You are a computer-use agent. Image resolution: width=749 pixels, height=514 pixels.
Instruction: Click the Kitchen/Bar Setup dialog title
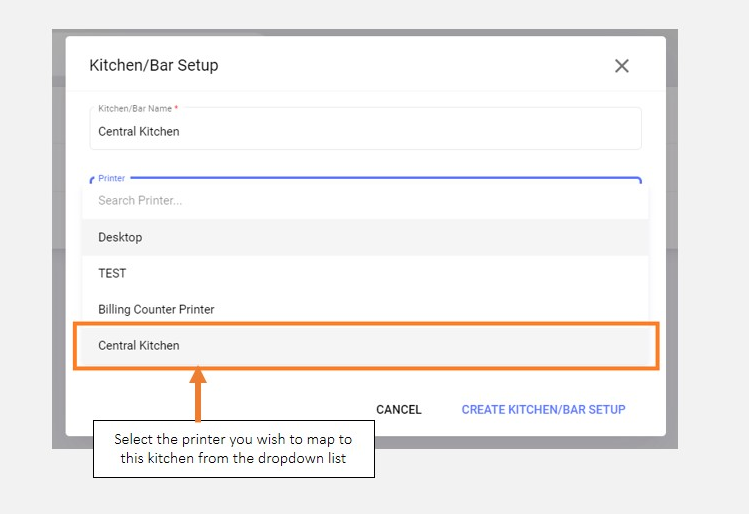(x=154, y=66)
